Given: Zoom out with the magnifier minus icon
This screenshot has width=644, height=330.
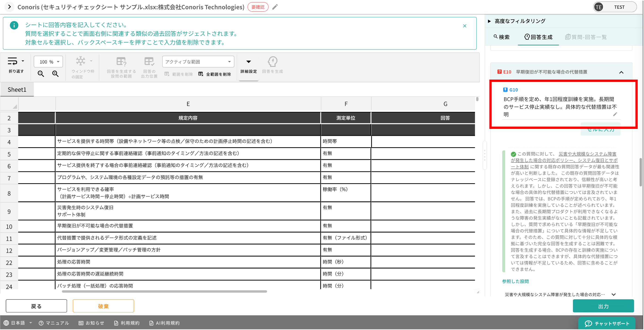Looking at the screenshot, I should point(41,74).
